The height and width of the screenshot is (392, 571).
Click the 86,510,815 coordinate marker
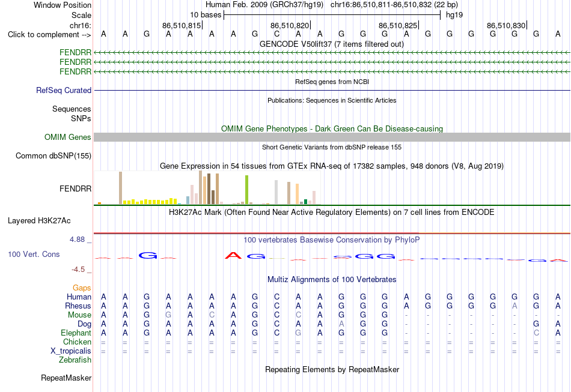coord(182,25)
